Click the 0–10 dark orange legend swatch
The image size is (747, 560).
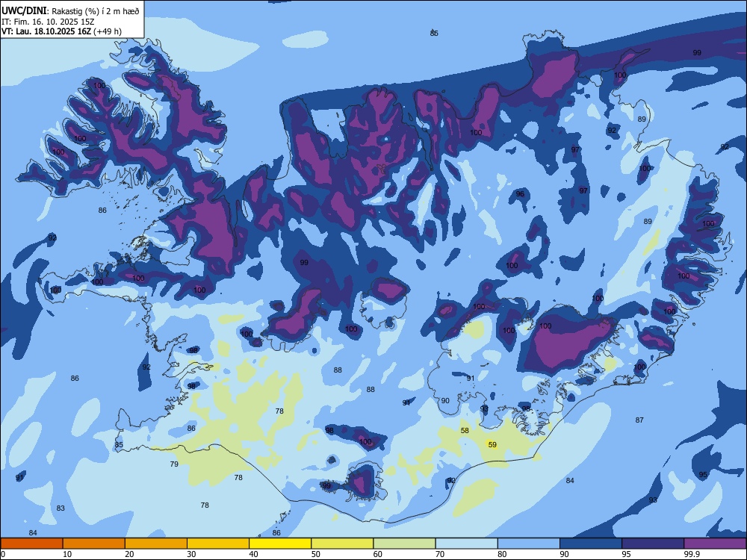[x=31, y=544]
